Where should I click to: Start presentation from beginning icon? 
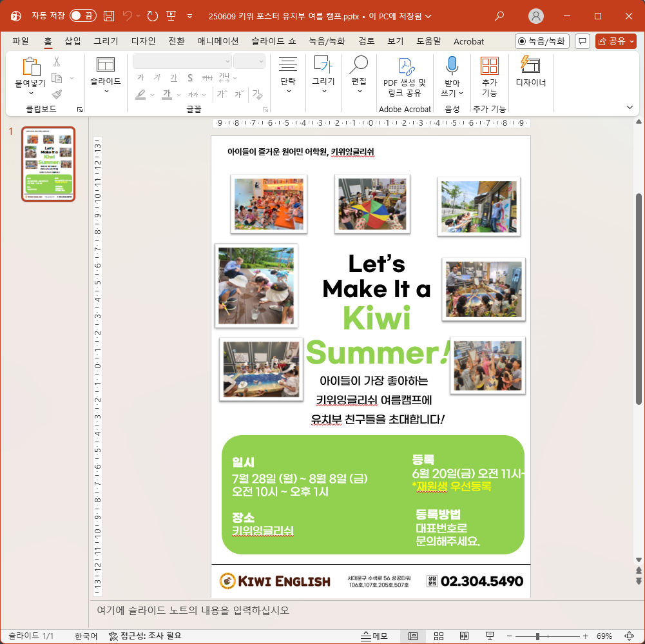(171, 16)
